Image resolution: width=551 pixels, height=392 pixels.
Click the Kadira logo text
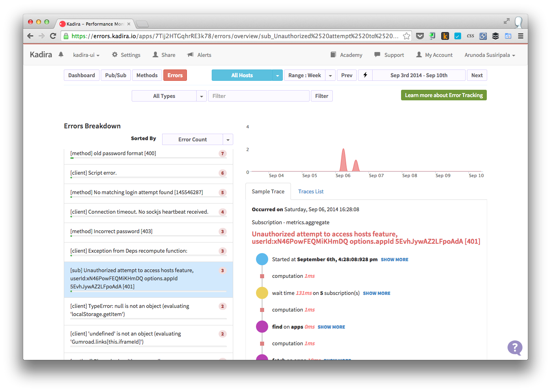41,54
